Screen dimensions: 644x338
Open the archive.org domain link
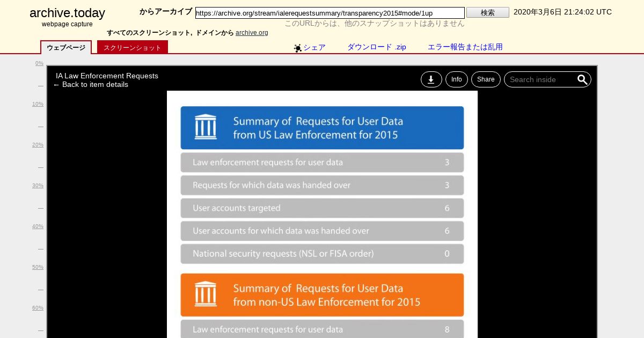[252, 33]
